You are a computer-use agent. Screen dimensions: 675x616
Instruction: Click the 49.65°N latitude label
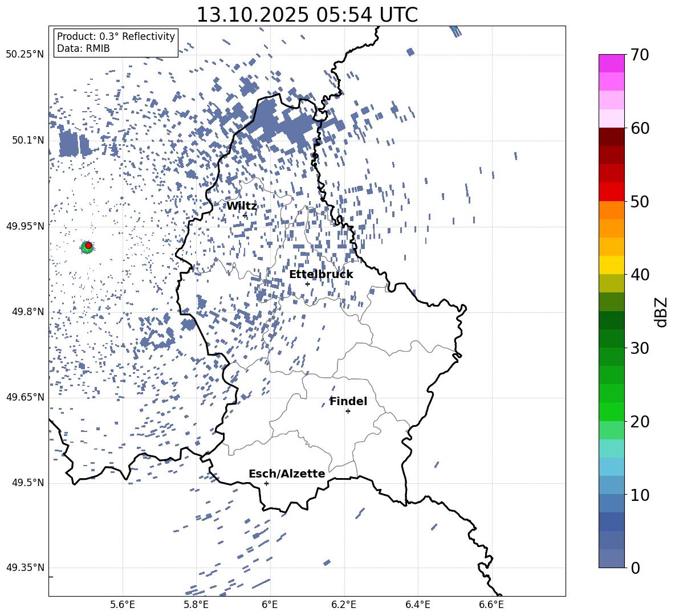coord(25,397)
